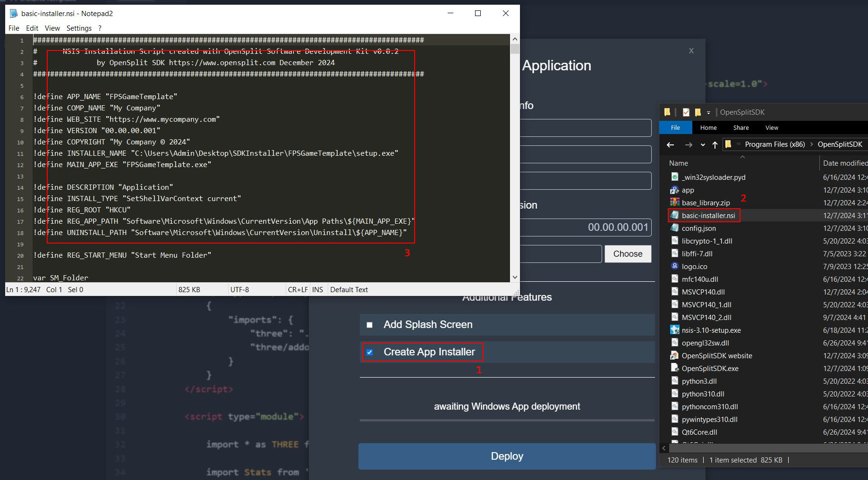Select the MSVCP140_2.dll file icon

[675, 317]
